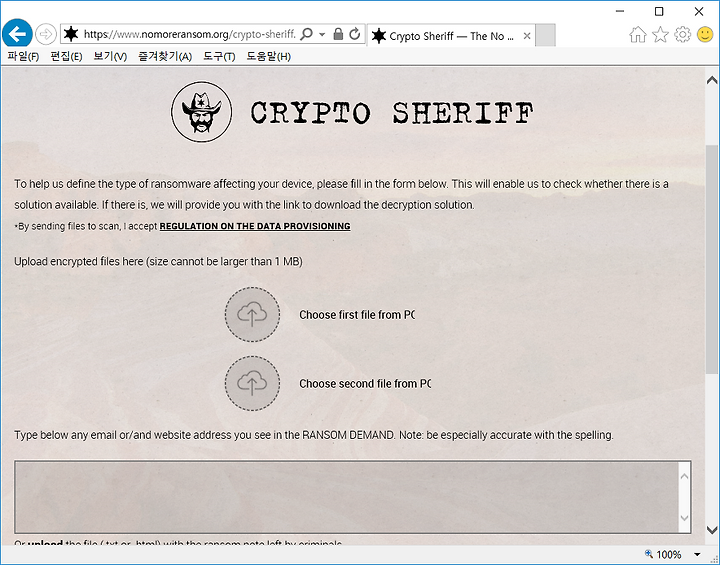Click first file upload cloud icon

coord(252,315)
